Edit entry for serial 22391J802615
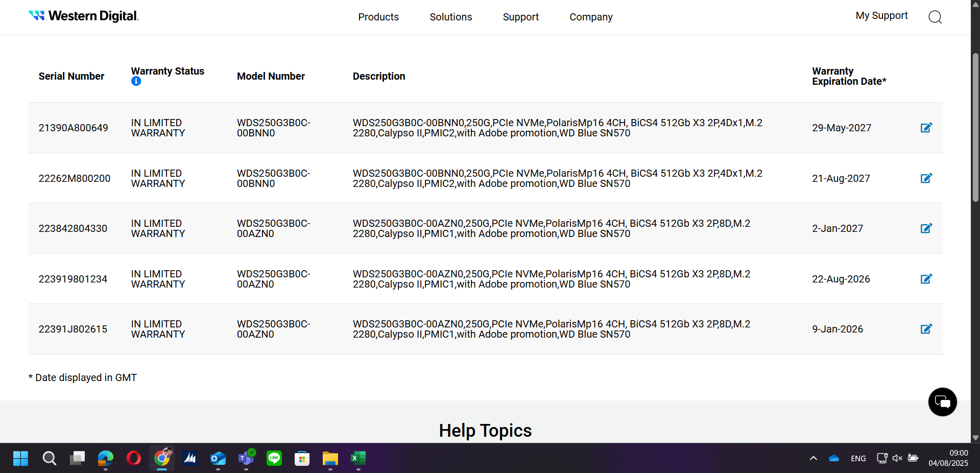Image resolution: width=980 pixels, height=473 pixels. [x=926, y=329]
